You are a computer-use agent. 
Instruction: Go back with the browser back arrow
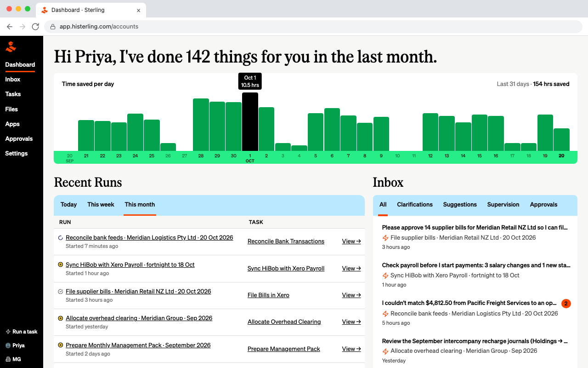(x=10, y=27)
